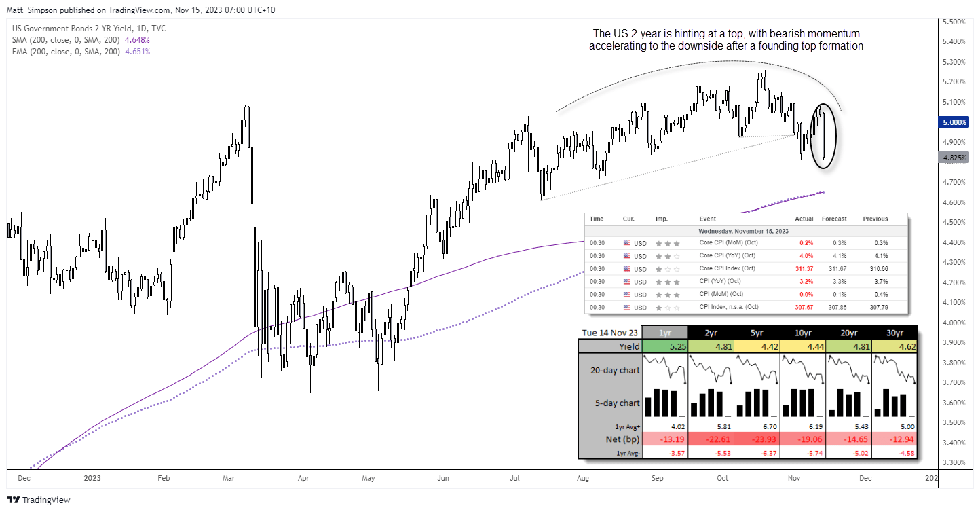Click the Net (bp) value -22.61
This screenshot has width=980, height=512.
(x=711, y=438)
